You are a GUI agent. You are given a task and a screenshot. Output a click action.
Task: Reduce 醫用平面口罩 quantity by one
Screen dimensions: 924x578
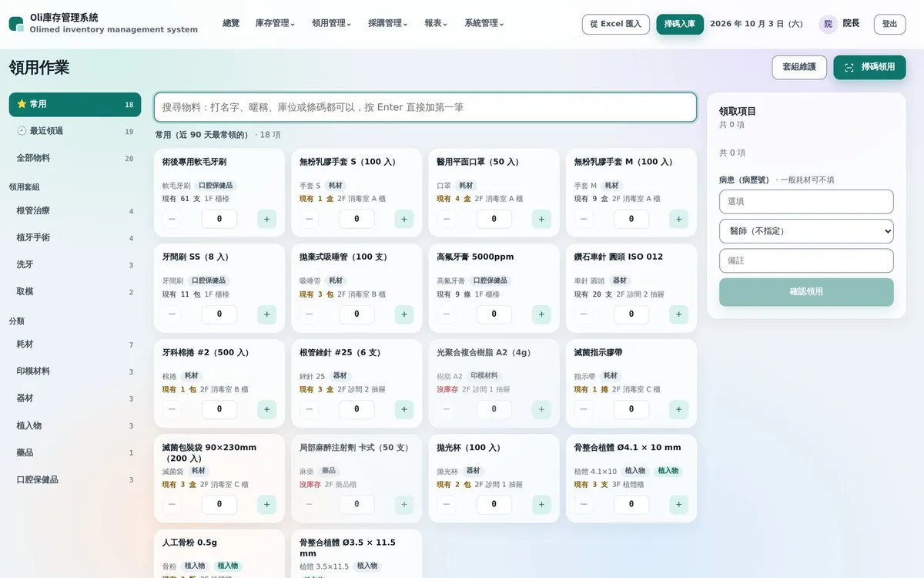coord(447,219)
